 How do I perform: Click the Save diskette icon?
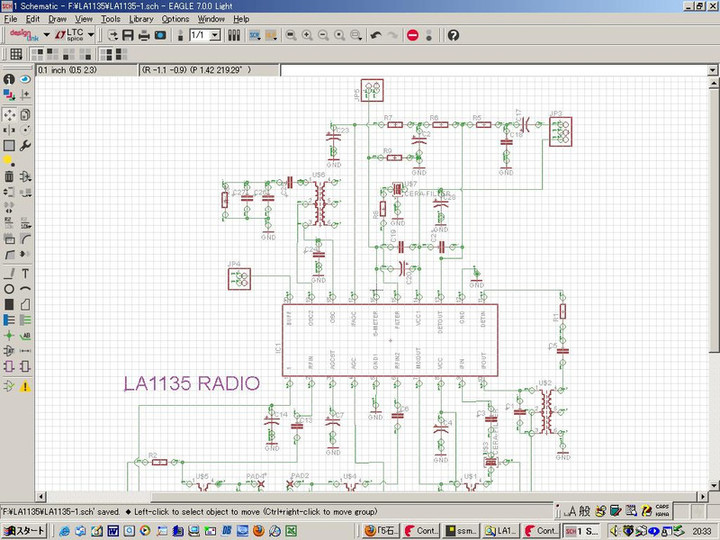[x=128, y=35]
